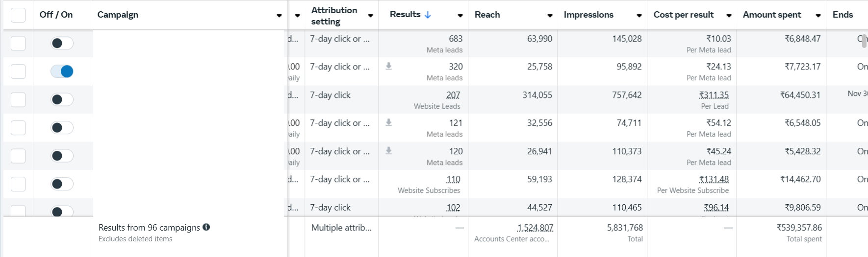Turn off the active blue campaign toggle
This screenshot has width=868, height=257.
[x=62, y=71]
